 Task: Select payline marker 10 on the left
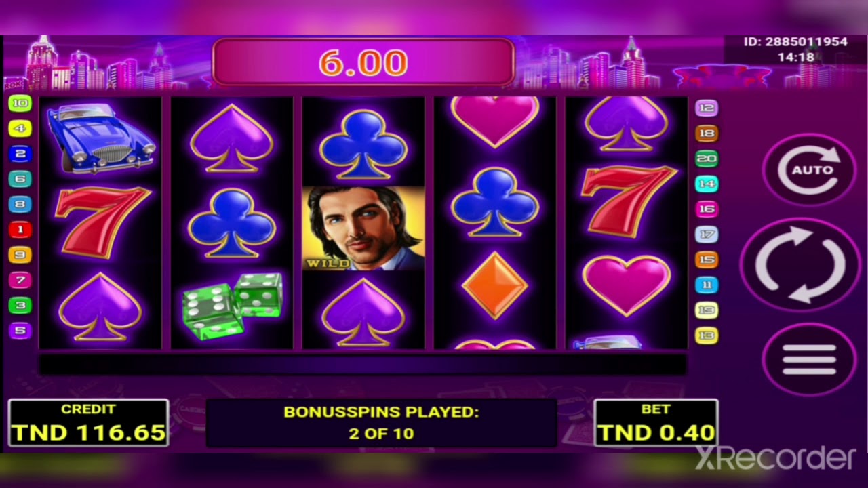(20, 103)
